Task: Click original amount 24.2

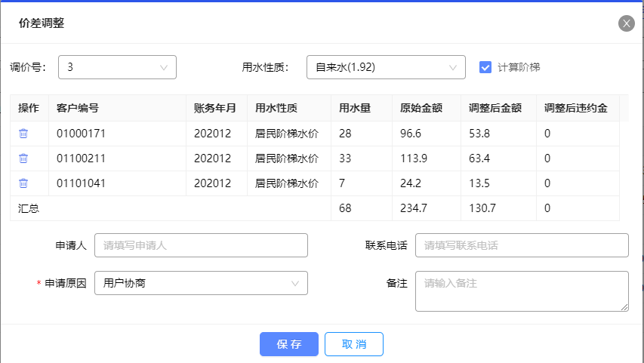Action: pos(411,183)
